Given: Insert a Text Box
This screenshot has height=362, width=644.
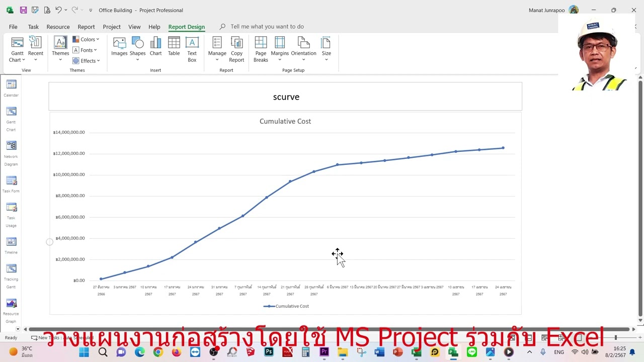Looking at the screenshot, I should point(192,49).
